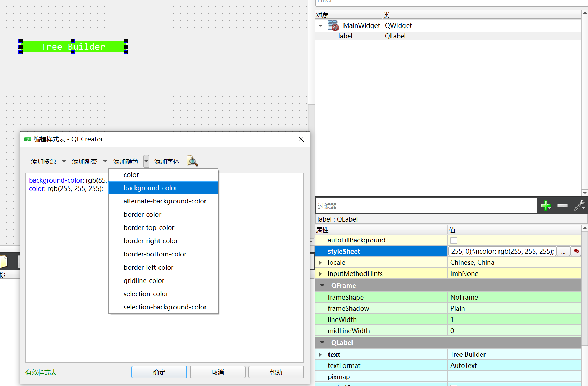Screen dimensions: 588x386
Task: Choose gridline-color menu entry
Action: click(x=163, y=281)
